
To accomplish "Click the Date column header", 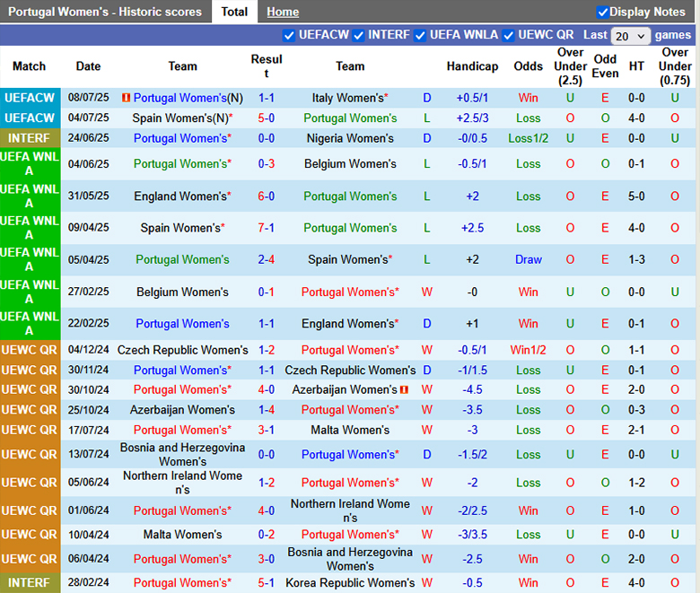I will click(x=88, y=66).
